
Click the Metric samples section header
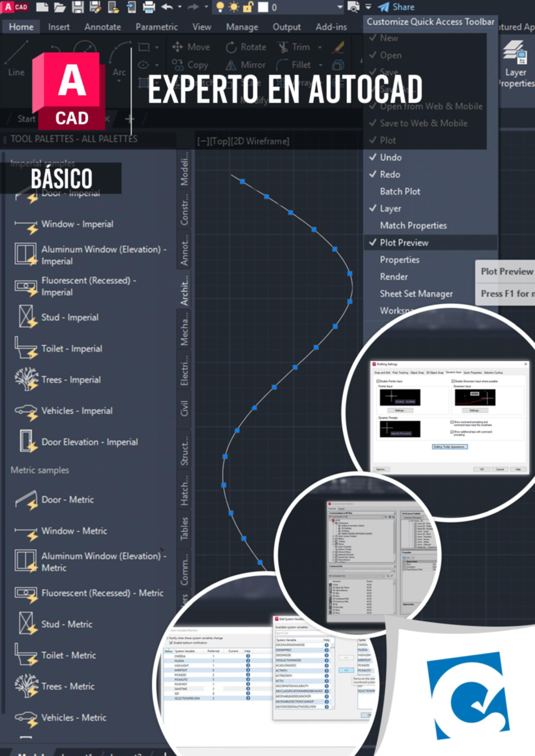click(x=40, y=470)
